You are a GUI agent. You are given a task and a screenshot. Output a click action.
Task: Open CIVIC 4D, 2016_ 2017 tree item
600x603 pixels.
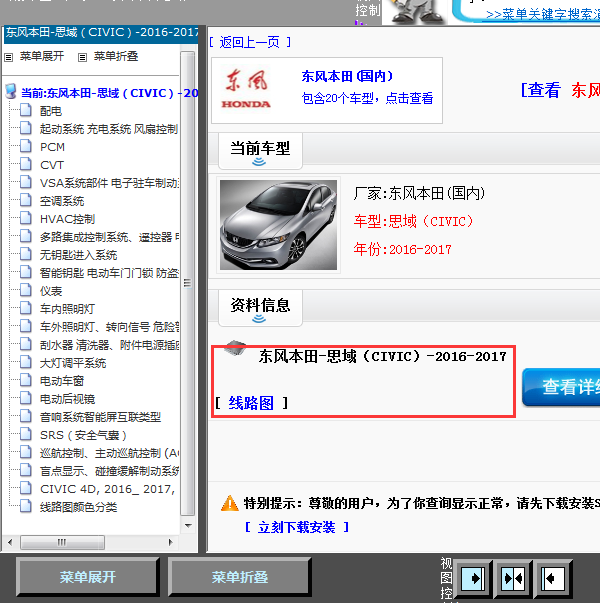pos(108,489)
